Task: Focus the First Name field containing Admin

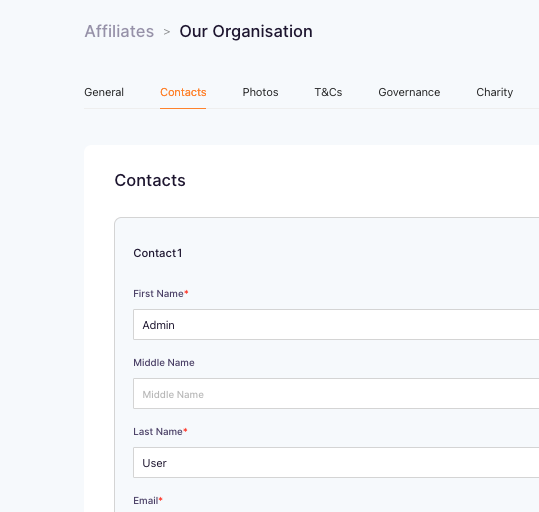Action: pos(336,325)
